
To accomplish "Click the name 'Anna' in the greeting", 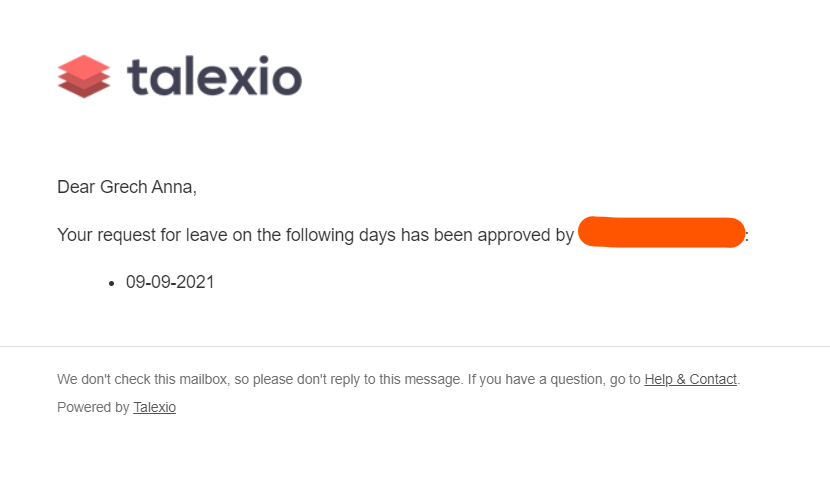I will 174,187.
